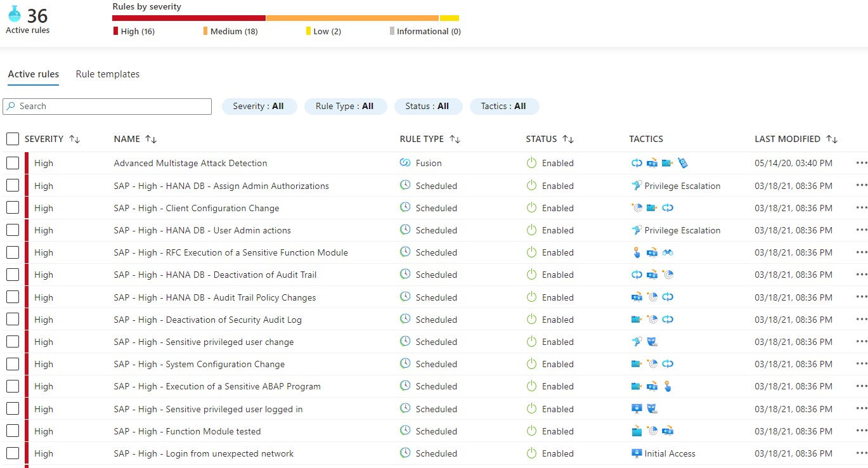The height and width of the screenshot is (468, 868).
Task: Select the Scheduled clock icon on Client Configuration Change
Action: [404, 208]
